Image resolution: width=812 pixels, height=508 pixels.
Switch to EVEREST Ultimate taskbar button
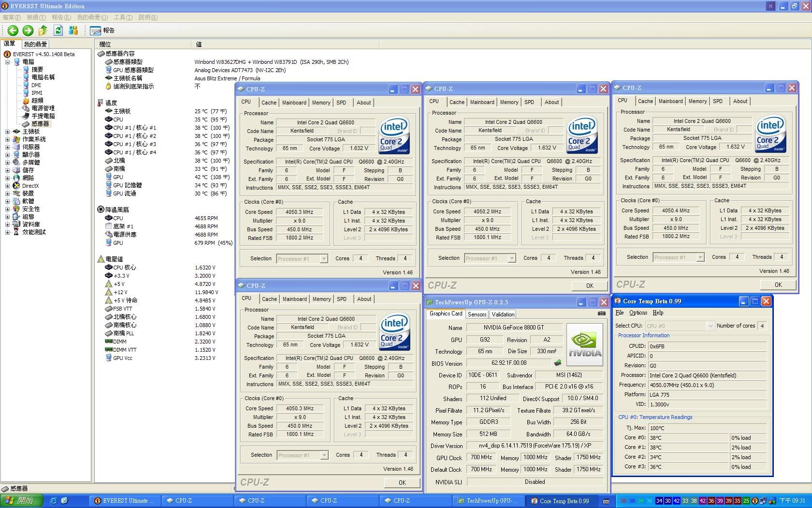point(124,501)
